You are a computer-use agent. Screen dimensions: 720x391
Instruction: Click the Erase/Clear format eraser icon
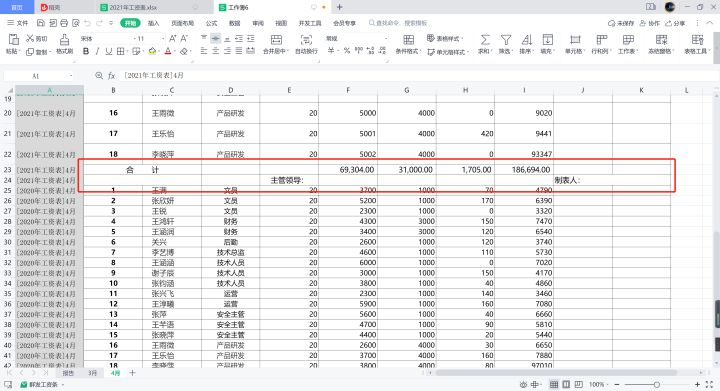[184, 51]
